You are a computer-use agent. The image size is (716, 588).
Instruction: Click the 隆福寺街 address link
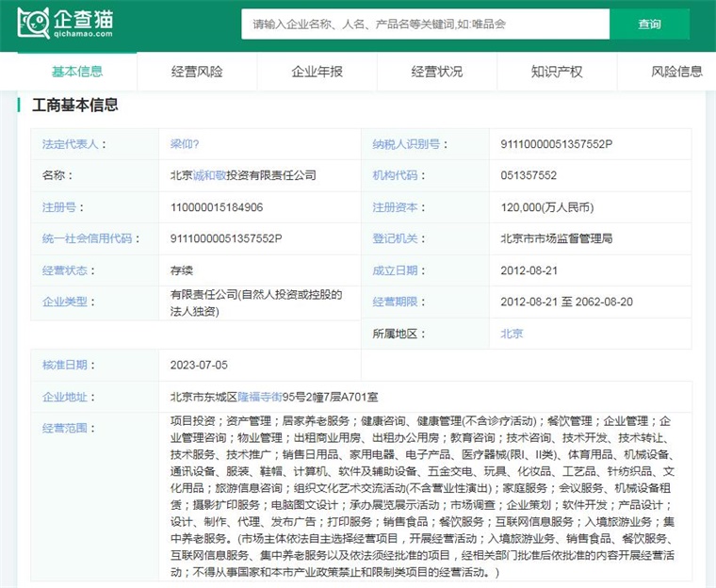[x=260, y=397]
